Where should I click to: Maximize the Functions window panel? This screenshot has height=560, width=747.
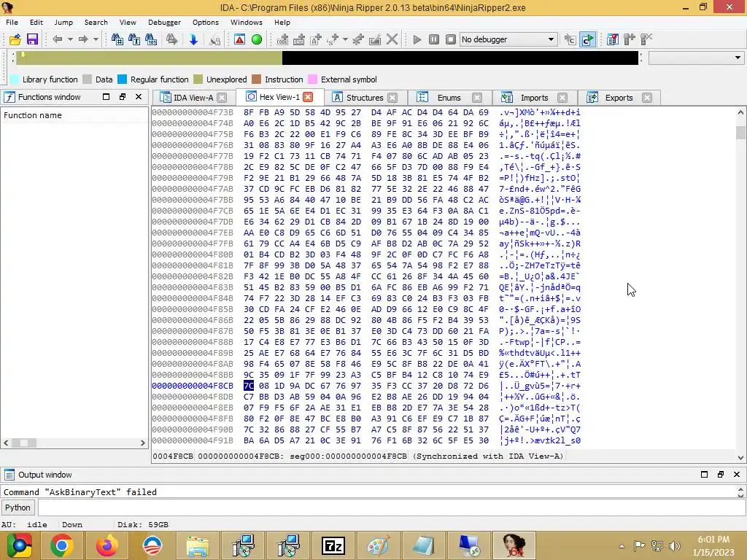(x=106, y=97)
